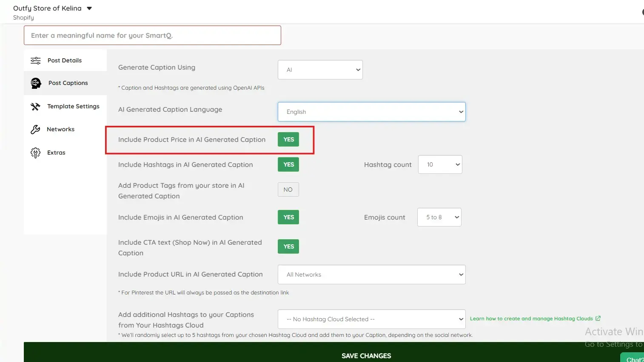Open the Include Product URL networks dropdown
Image resolution: width=644 pixels, height=362 pixels.
coord(372,274)
